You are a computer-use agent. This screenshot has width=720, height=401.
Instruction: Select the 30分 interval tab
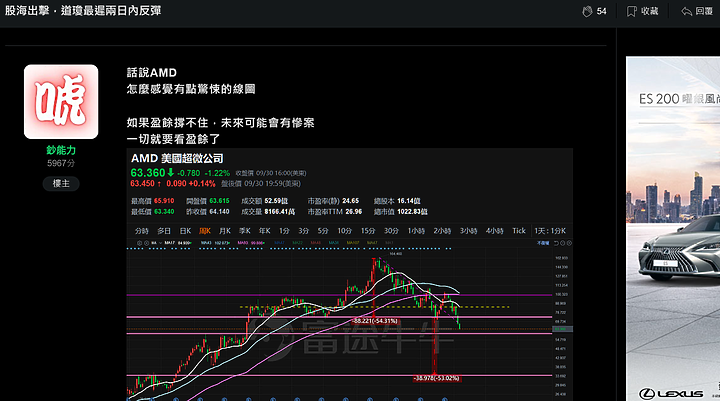[x=391, y=231]
